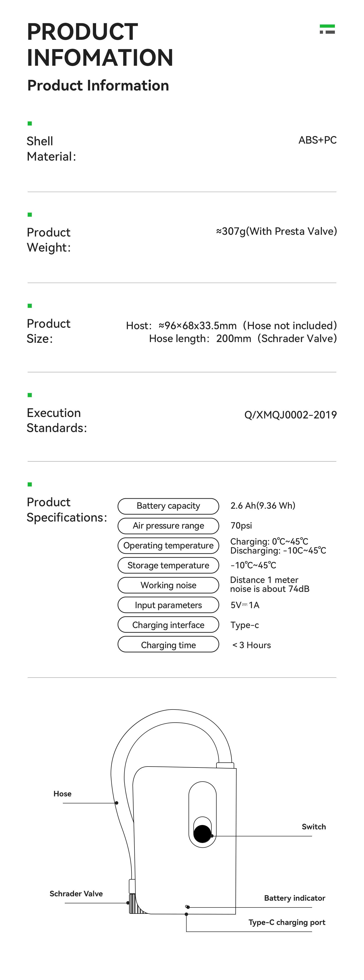Click the Battery indicator label text
Image resolution: width=364 pixels, height=980 pixels.
point(294,898)
